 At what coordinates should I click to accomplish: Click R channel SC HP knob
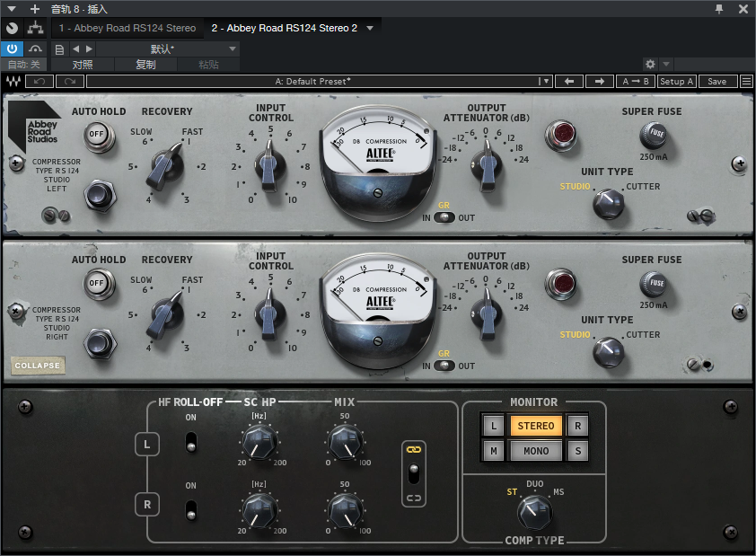(x=259, y=510)
